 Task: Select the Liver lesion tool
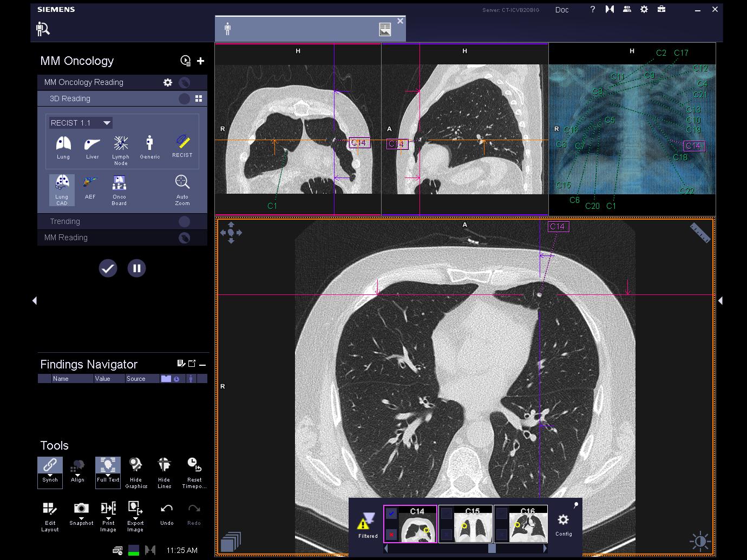coord(92,144)
